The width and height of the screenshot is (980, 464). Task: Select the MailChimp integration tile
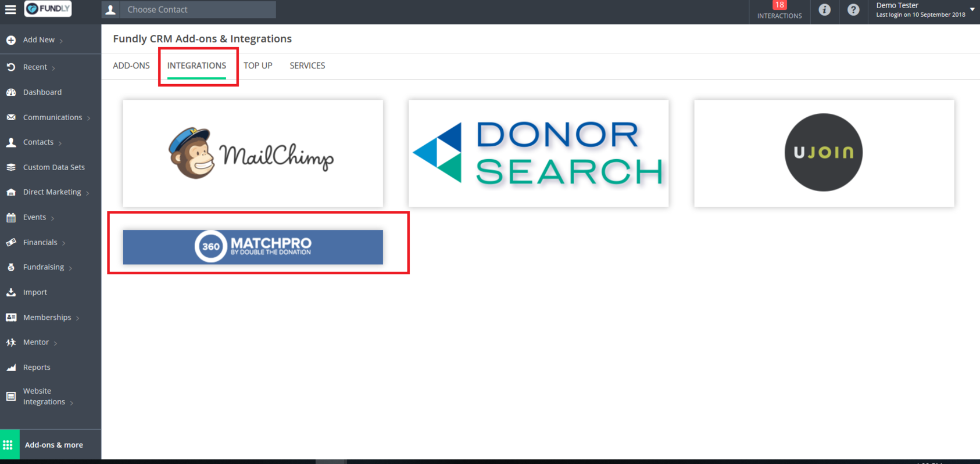tap(253, 153)
